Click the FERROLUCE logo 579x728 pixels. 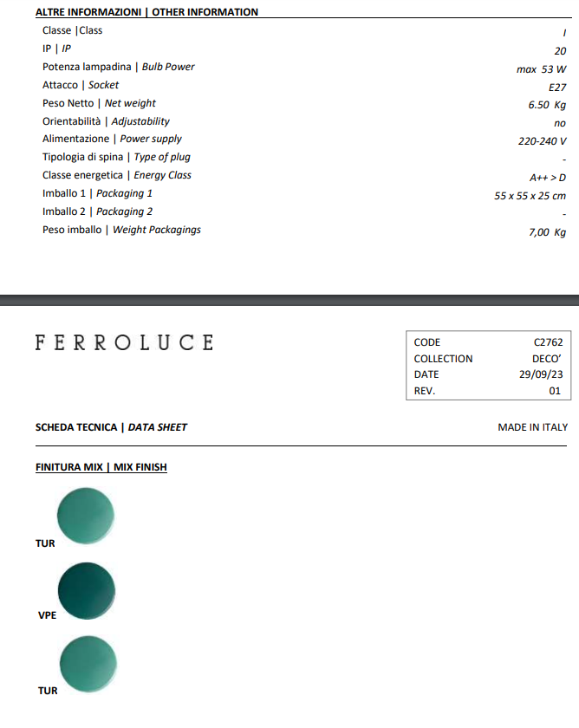(124, 342)
